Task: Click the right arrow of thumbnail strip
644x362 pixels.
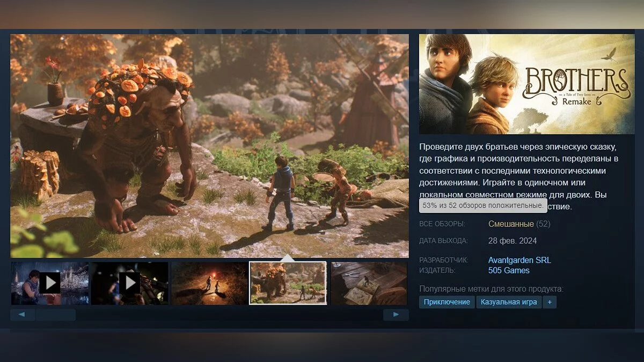Action: tap(396, 315)
